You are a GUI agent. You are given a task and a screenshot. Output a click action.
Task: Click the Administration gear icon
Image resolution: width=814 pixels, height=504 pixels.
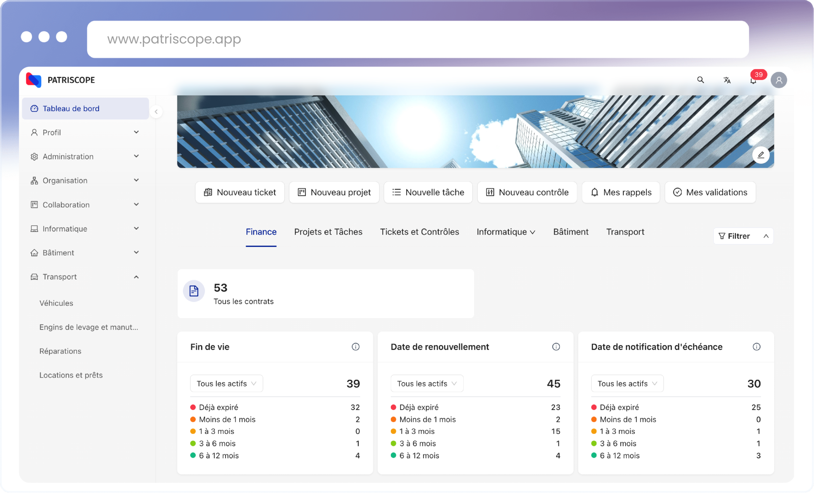coord(34,156)
